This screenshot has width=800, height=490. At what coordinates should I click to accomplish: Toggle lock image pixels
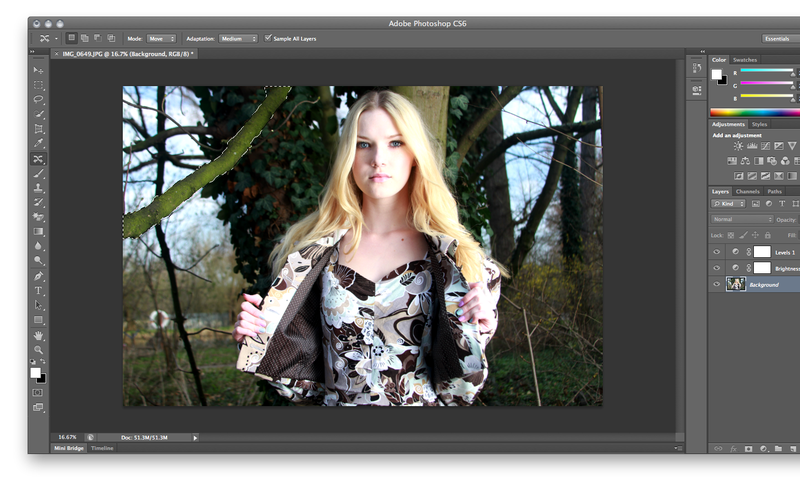pos(743,235)
